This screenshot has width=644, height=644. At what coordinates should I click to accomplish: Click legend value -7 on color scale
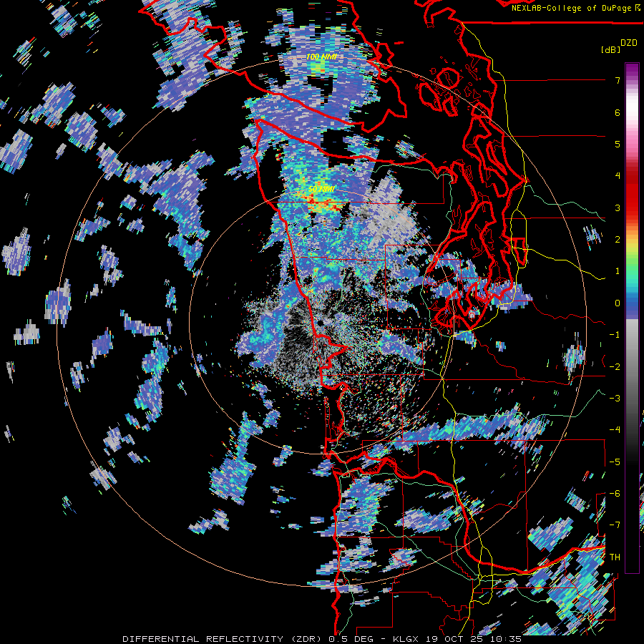(615, 525)
